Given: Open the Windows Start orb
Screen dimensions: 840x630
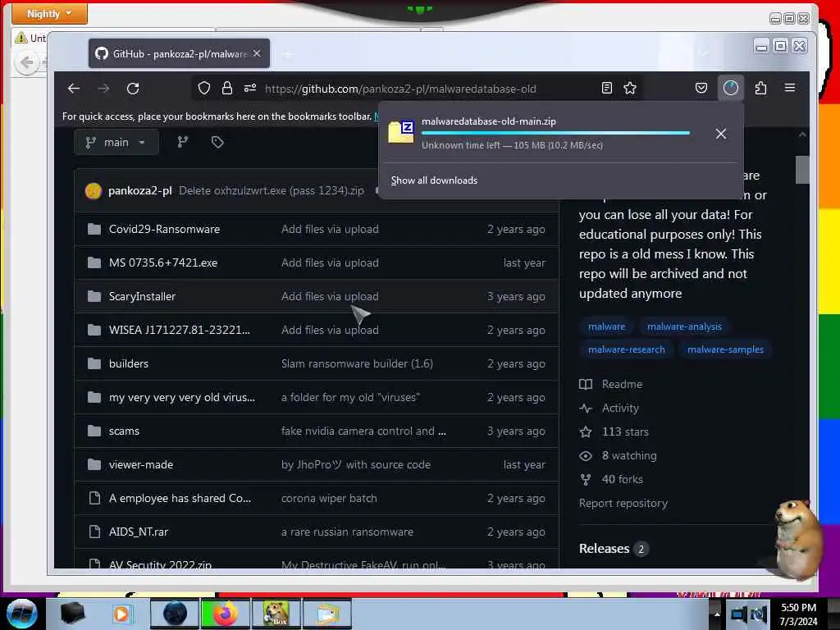Looking at the screenshot, I should [x=22, y=614].
